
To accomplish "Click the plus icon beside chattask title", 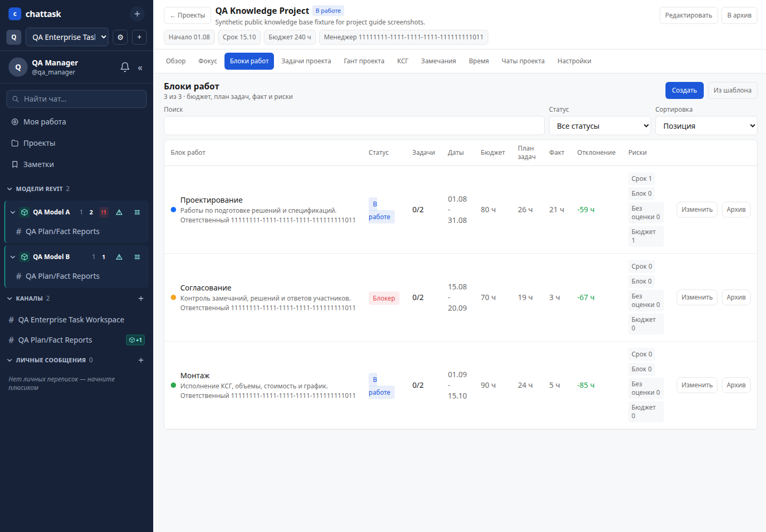I will tap(137, 14).
